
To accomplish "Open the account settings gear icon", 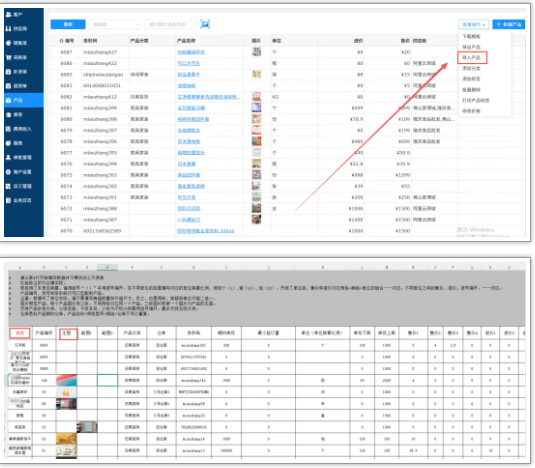I will point(9,172).
